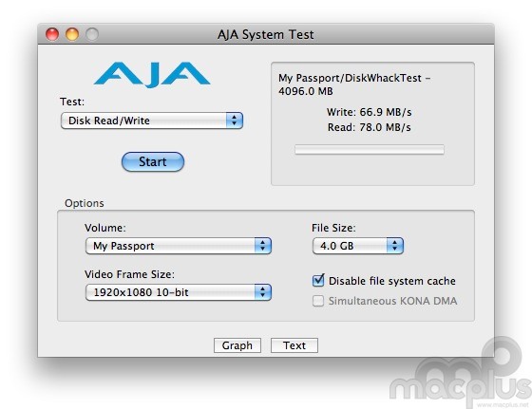The height and width of the screenshot is (409, 532).
Task: Click the blue arrows on Test dropdown
Action: (235, 121)
